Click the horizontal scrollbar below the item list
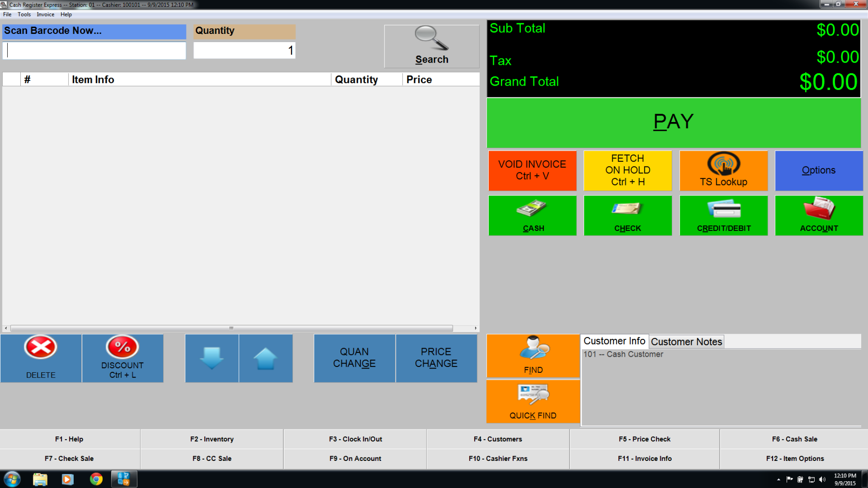The width and height of the screenshot is (868, 488). pyautogui.click(x=231, y=328)
